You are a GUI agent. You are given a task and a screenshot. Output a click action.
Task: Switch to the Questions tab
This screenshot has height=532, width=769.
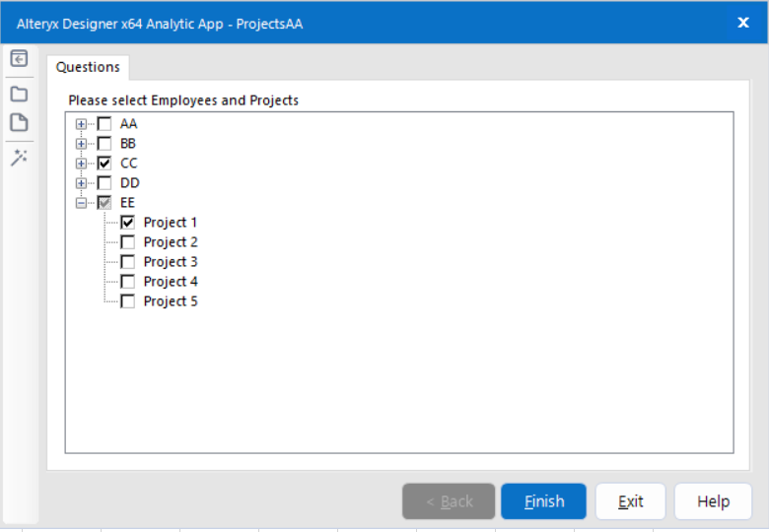coord(88,67)
